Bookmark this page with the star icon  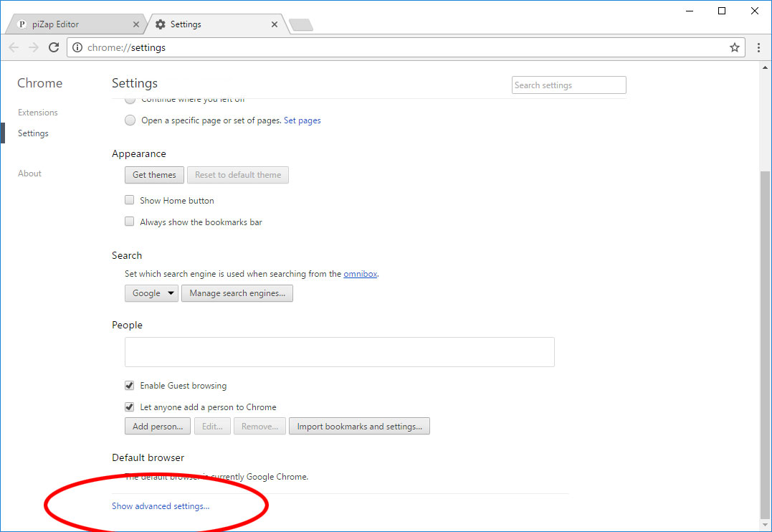(x=734, y=47)
